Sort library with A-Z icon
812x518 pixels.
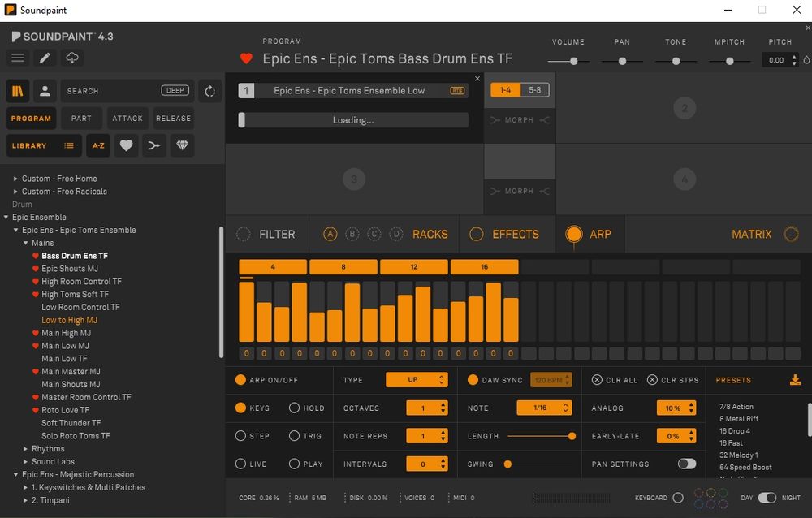pos(98,145)
